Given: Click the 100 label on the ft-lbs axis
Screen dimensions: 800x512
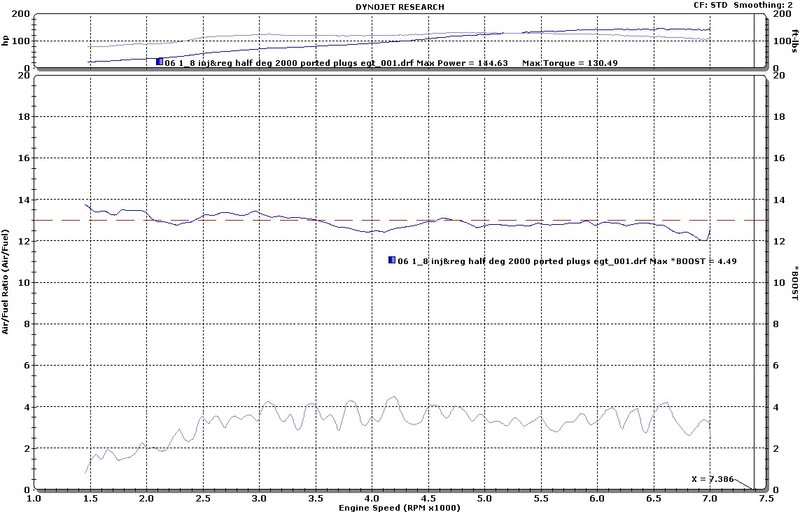Looking at the screenshot, I should (781, 41).
